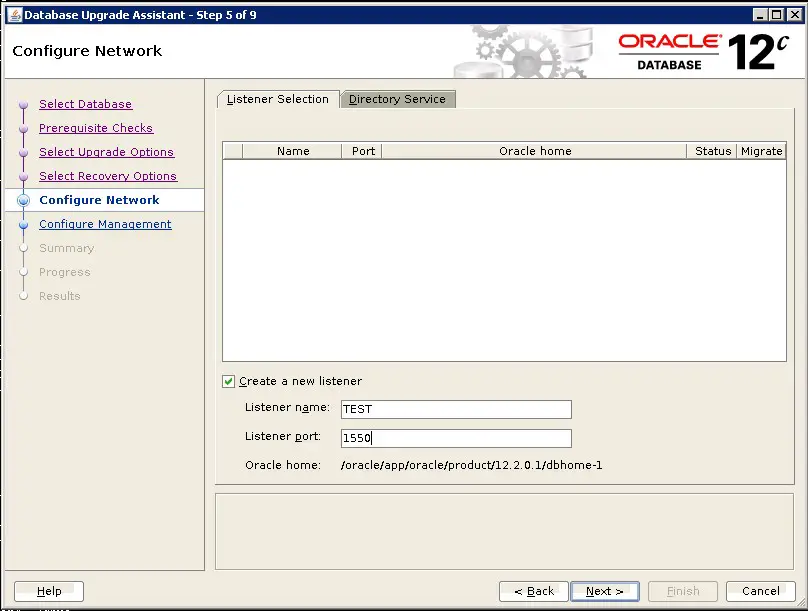Go to the Select Database step
The height and width of the screenshot is (611, 808).
pos(86,104)
